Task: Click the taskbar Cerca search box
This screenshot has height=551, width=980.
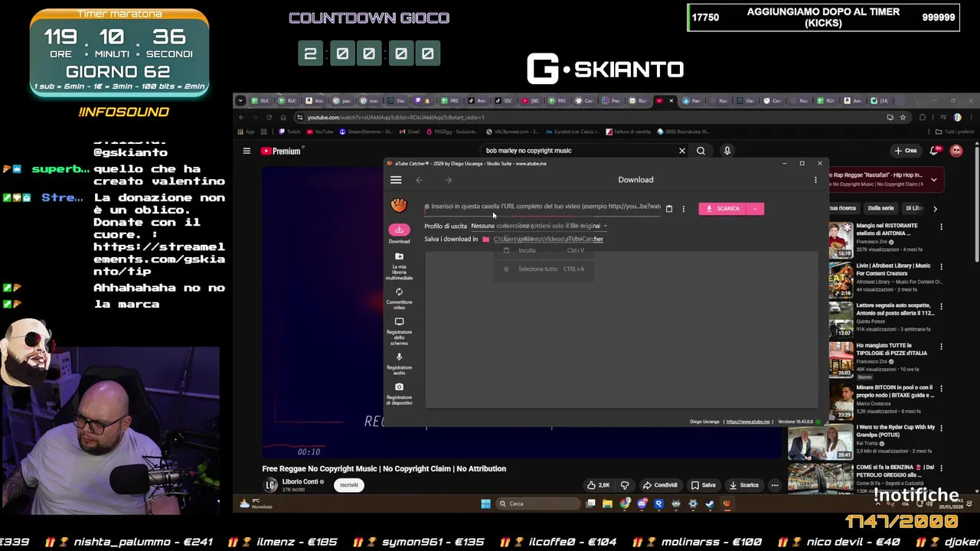Action: click(x=538, y=504)
